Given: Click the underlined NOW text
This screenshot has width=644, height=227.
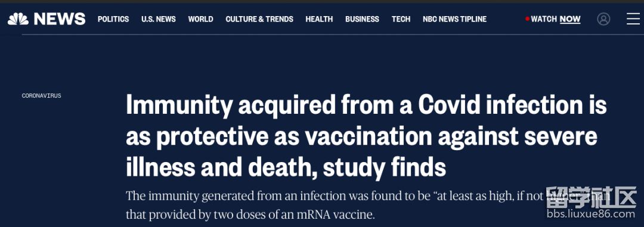Looking at the screenshot, I should click(570, 19).
